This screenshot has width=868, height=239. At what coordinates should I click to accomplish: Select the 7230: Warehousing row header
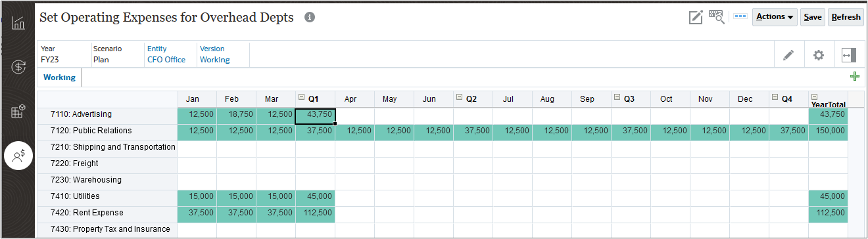pos(107,182)
